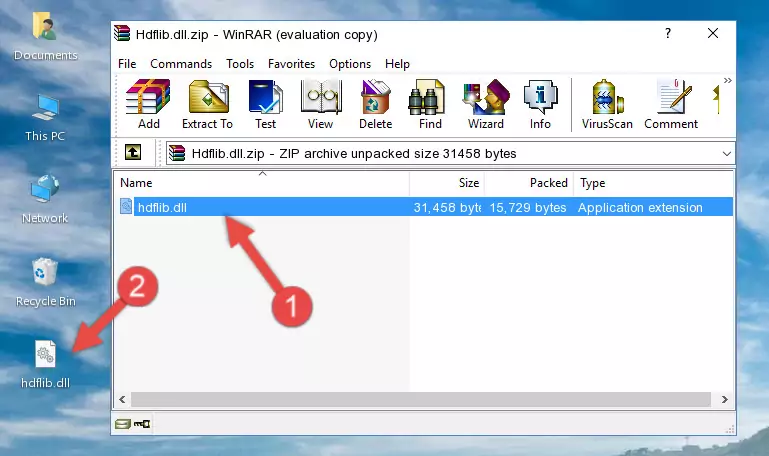Screen dimensions: 769x456
Task: Open the Help menu
Action: coord(397,64)
